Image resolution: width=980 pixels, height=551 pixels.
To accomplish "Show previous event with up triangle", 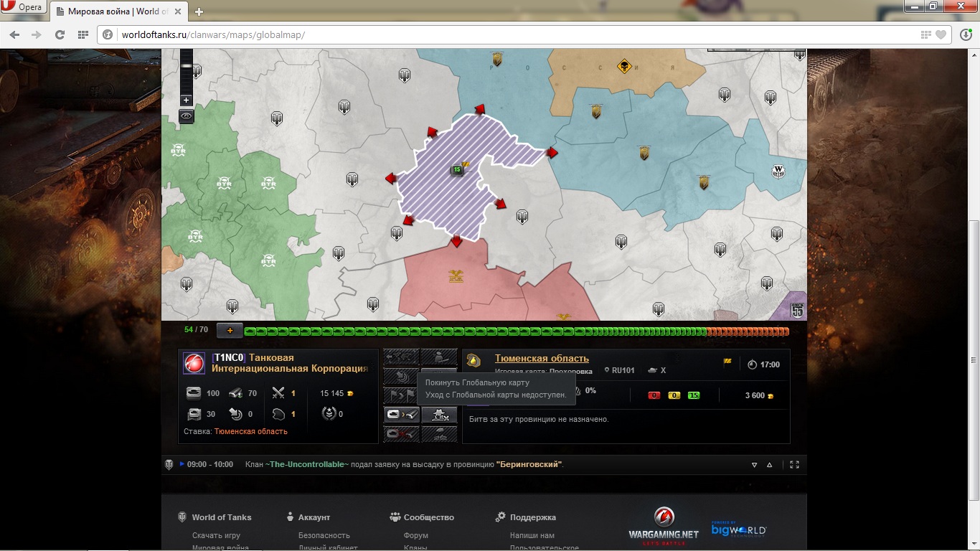I will (x=770, y=465).
